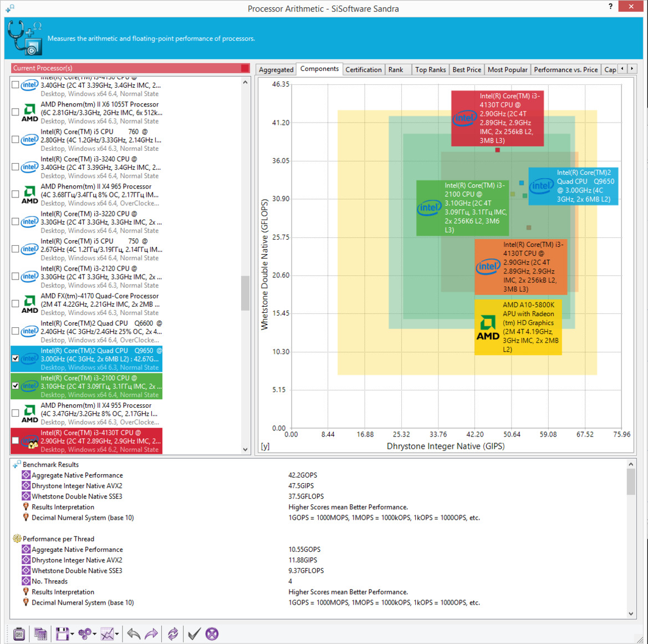Screen dimensions: 648x644
Task: Click the purple cancel X icon
Action: pyautogui.click(x=212, y=633)
